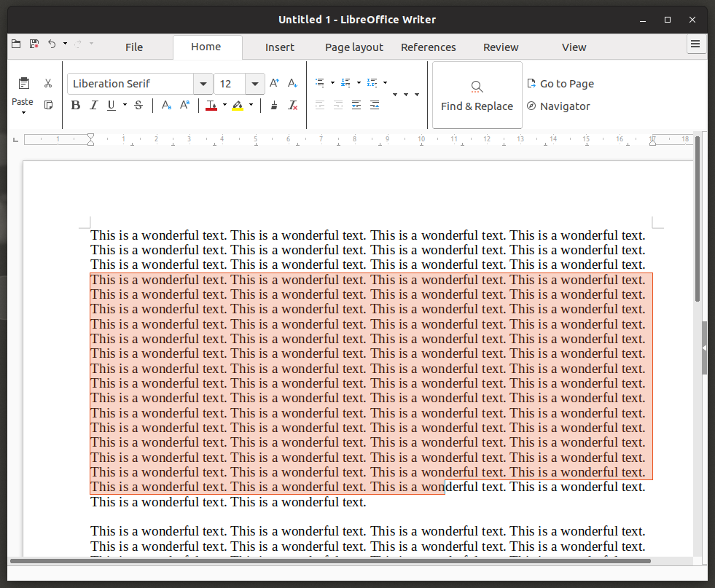The image size is (715, 588).
Task: Click the horizontal scrollbar at bottom
Action: pyautogui.click(x=330, y=560)
